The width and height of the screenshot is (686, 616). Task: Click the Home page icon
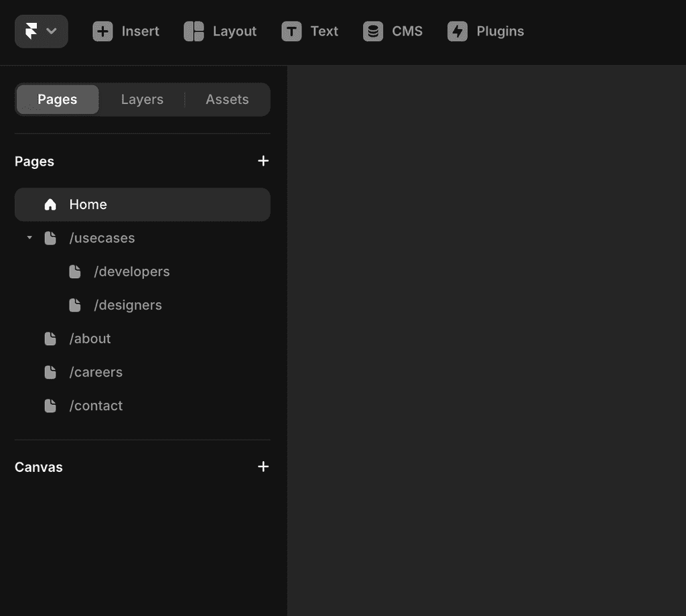(50, 204)
